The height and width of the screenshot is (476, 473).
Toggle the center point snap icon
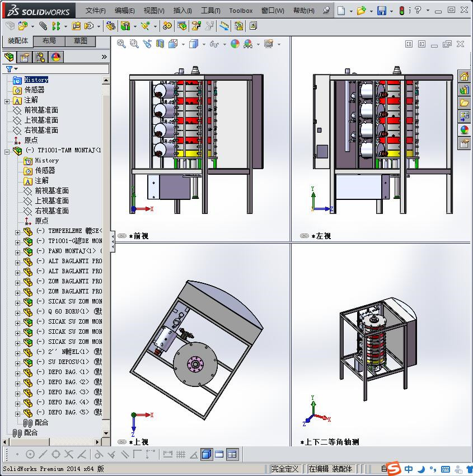pyautogui.click(x=30, y=454)
